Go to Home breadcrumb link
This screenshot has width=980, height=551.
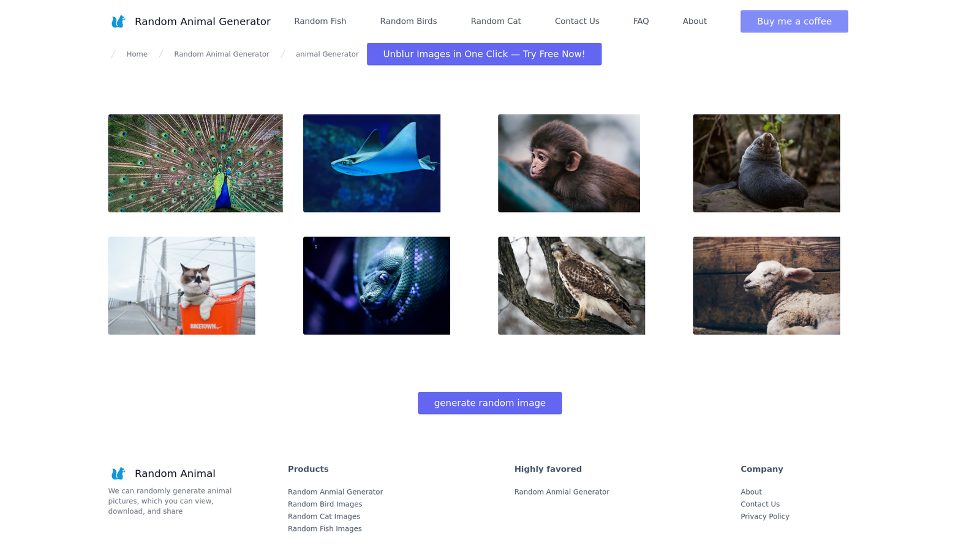137,54
